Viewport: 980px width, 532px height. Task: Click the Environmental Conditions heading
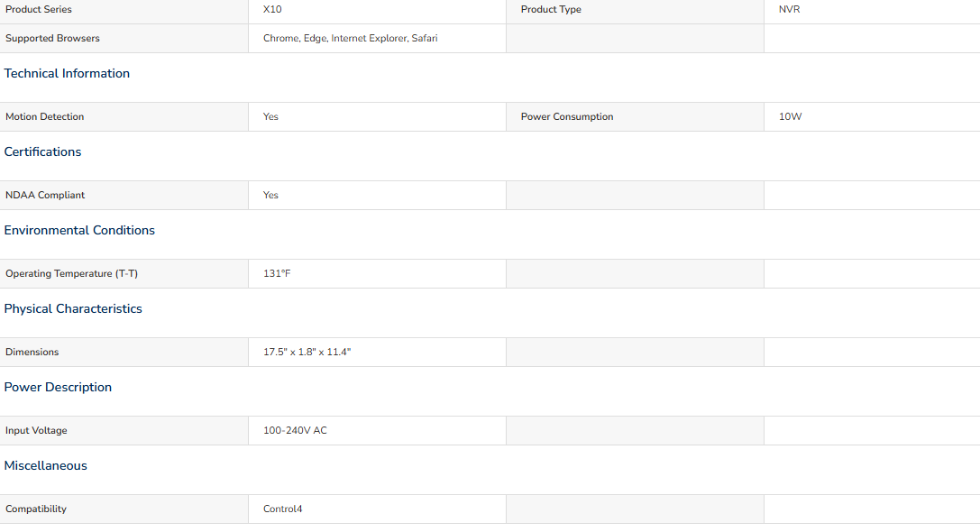[79, 230]
